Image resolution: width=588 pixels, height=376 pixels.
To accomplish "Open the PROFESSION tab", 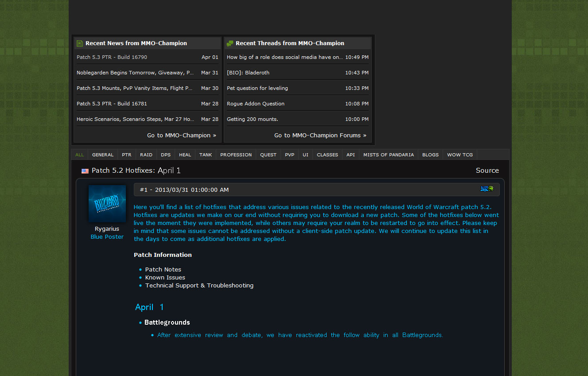I will 236,155.
